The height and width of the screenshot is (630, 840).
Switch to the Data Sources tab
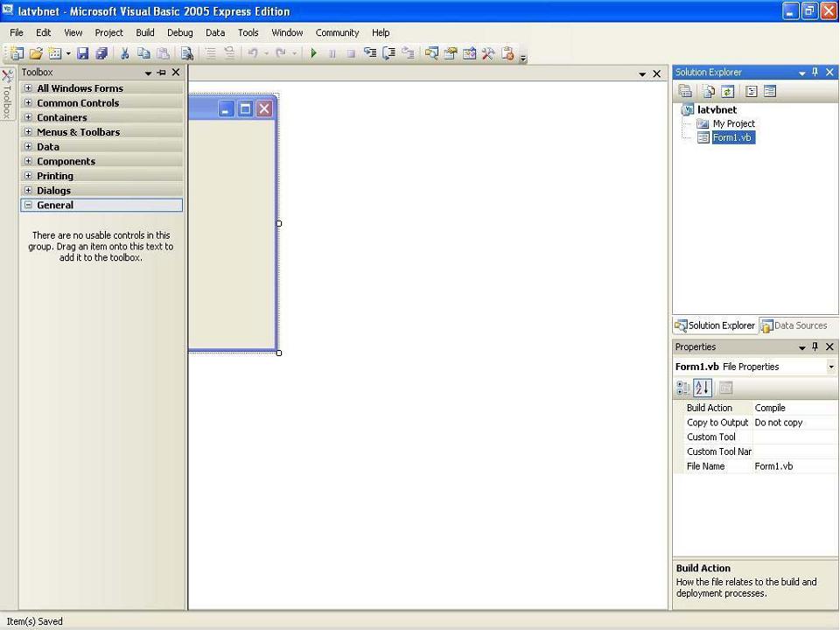pyautogui.click(x=794, y=325)
